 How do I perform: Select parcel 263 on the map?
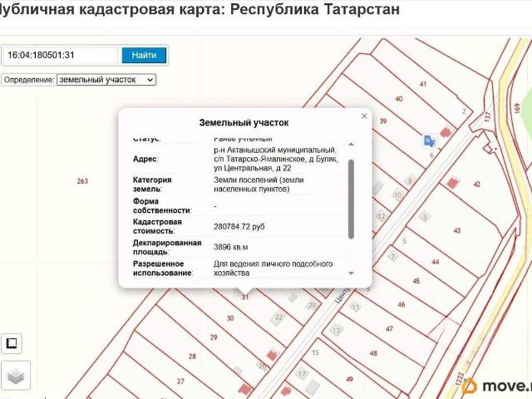pyautogui.click(x=82, y=181)
